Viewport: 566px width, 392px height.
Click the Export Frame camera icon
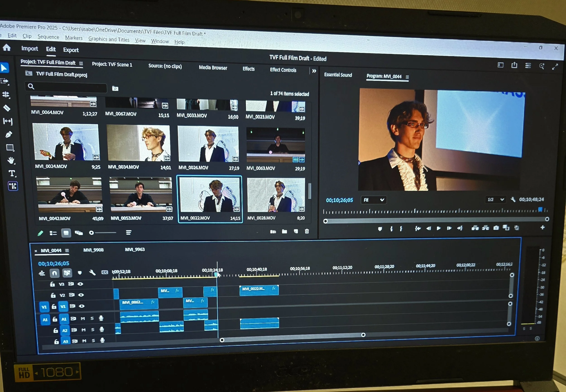pyautogui.click(x=496, y=228)
